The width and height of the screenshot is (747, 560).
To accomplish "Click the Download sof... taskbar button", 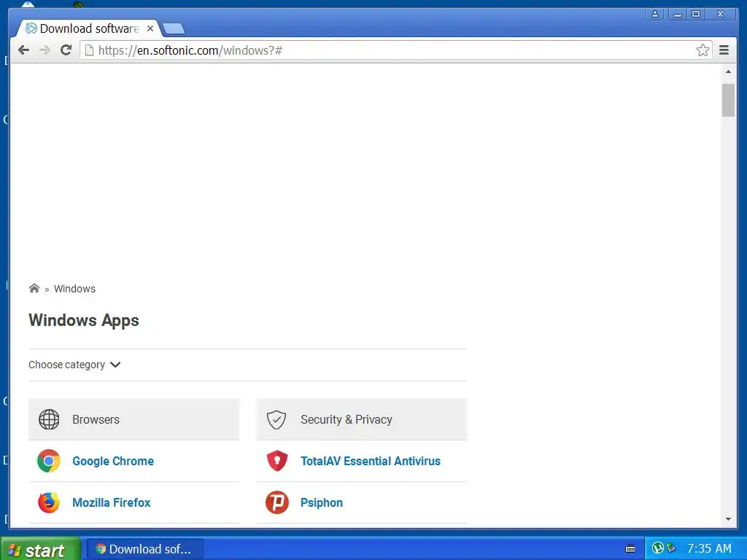I will pyautogui.click(x=145, y=549).
